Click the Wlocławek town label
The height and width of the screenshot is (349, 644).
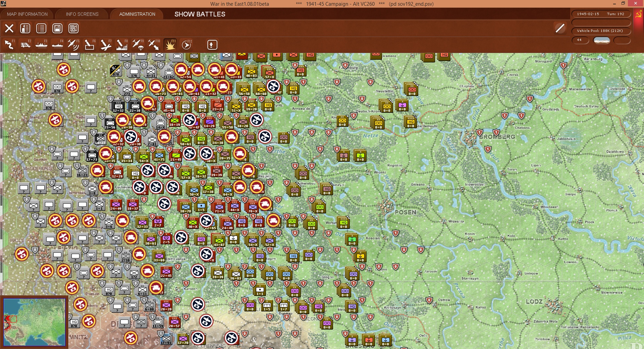pyautogui.click(x=549, y=207)
